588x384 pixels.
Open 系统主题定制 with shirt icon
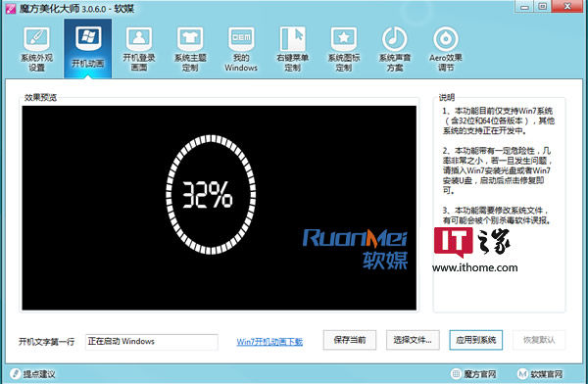coord(190,49)
